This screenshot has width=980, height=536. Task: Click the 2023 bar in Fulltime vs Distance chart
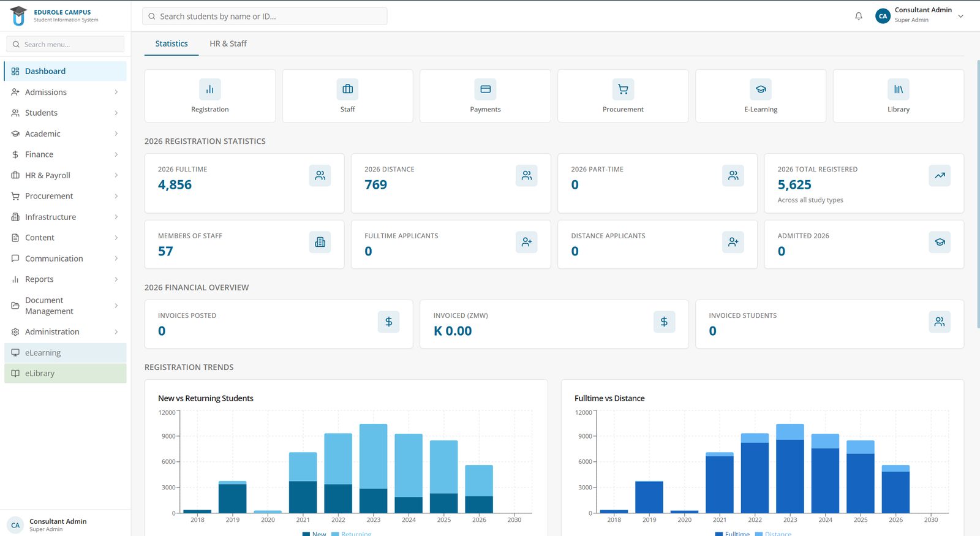[790, 469]
